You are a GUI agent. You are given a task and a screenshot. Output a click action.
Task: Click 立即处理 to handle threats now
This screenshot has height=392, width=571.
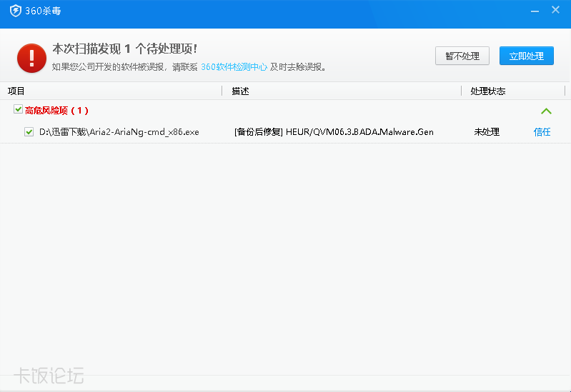[526, 56]
